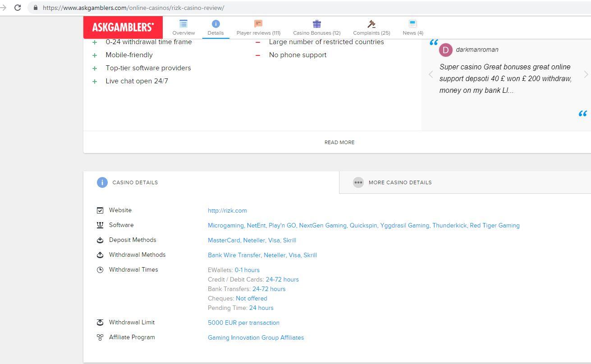
Task: Click the Pending Time 24 hours value
Action: pos(261,308)
